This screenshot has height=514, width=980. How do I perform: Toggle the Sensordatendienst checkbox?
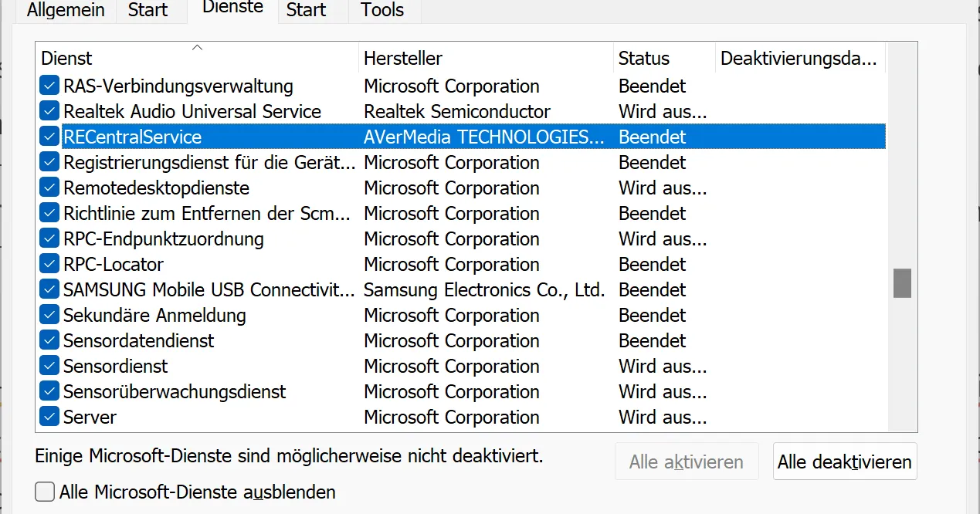(49, 340)
